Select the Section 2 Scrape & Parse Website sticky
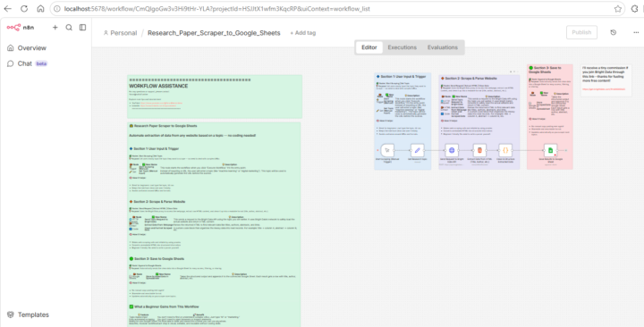The width and height of the screenshot is (644, 327). tap(479, 122)
